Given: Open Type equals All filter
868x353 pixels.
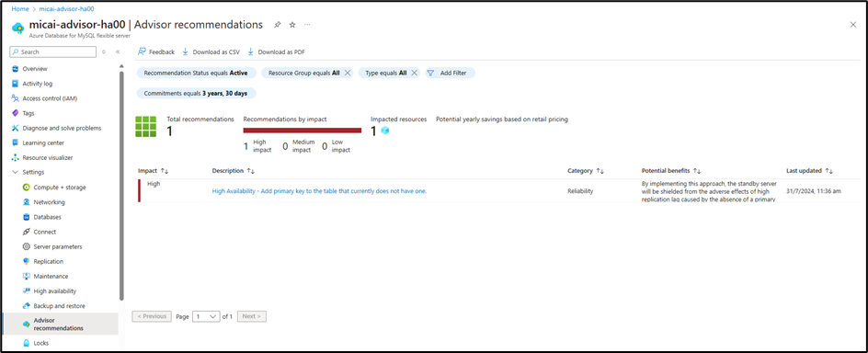Looking at the screenshot, I should coord(386,73).
